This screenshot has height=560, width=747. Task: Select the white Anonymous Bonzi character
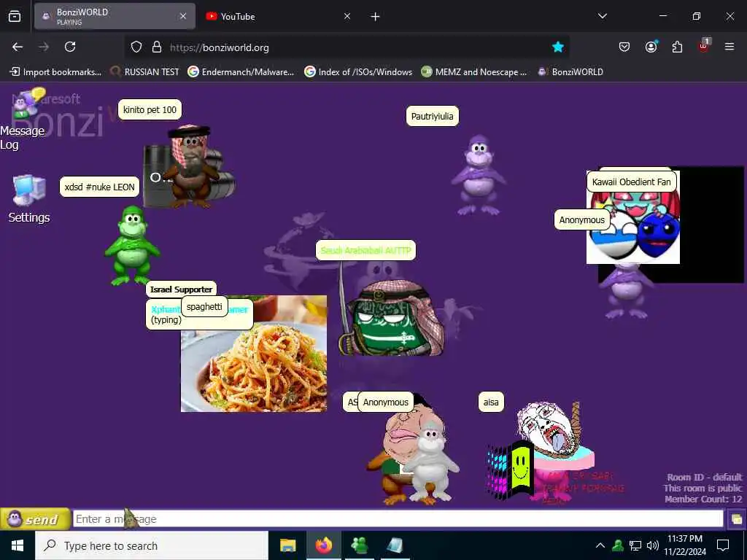[431, 461]
